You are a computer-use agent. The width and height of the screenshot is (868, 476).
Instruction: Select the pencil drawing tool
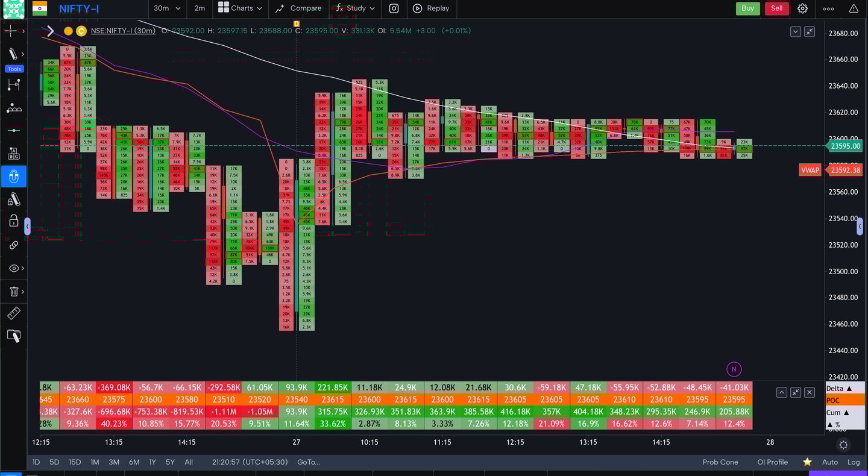[12, 54]
